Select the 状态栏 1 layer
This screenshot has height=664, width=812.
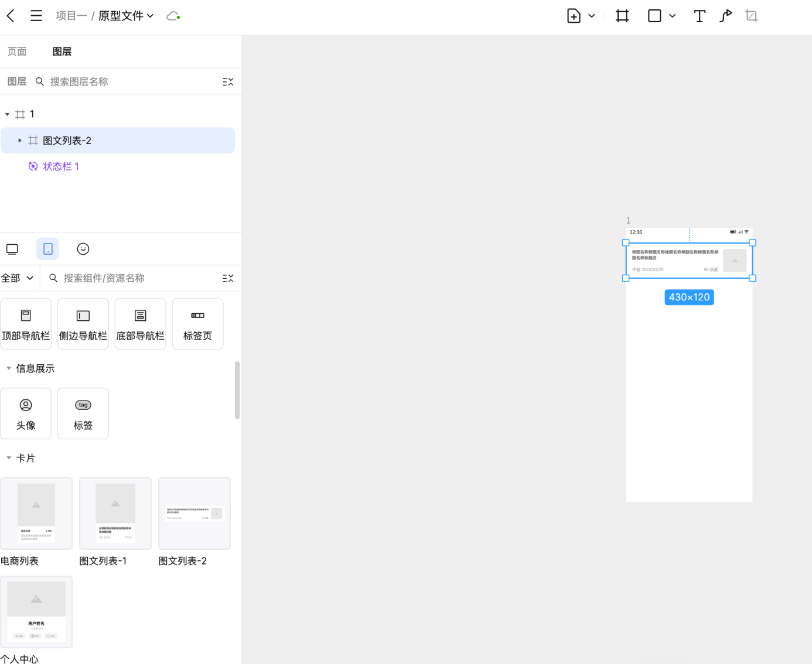[x=61, y=166]
